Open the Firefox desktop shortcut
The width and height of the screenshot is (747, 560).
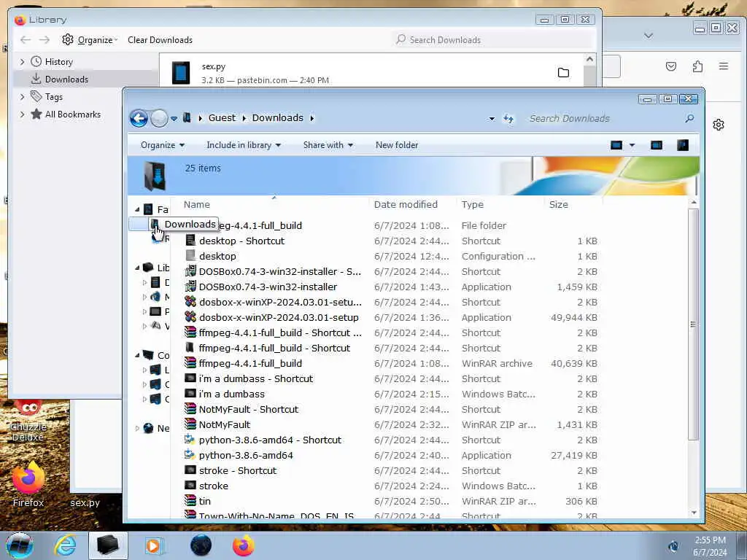[x=28, y=484]
